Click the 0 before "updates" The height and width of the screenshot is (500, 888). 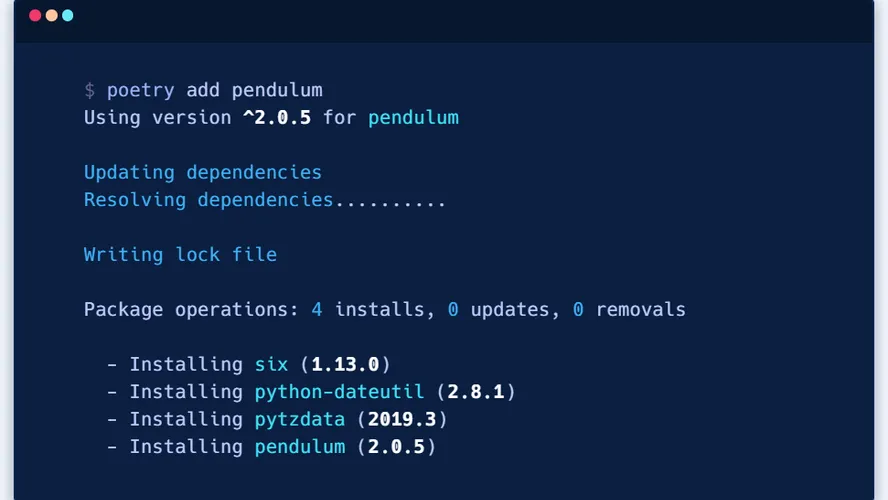pos(453,309)
